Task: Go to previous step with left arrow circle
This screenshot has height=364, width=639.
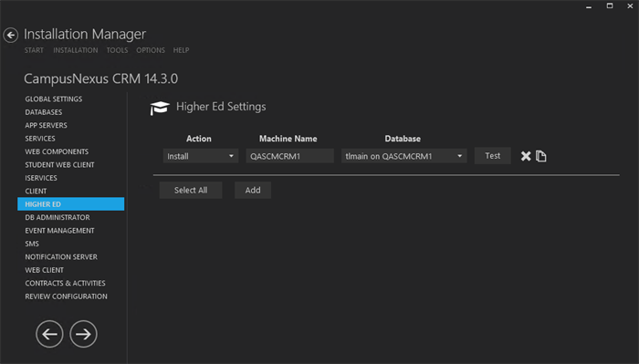Action: tap(49, 334)
